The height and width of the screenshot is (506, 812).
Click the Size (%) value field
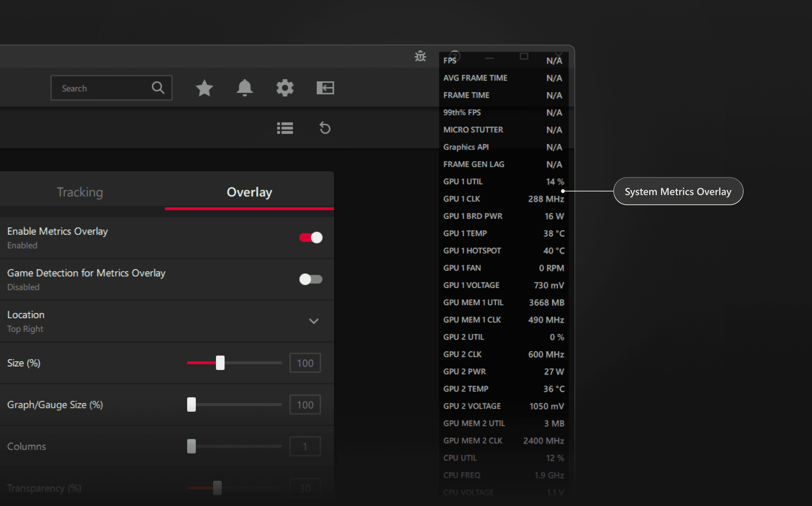305,363
